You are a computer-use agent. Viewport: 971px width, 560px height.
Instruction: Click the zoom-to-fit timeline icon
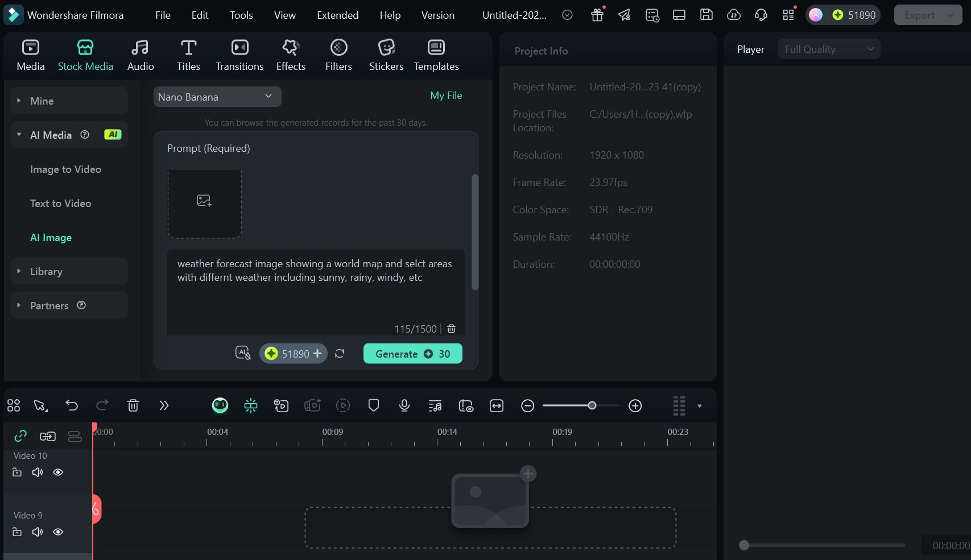coord(497,405)
